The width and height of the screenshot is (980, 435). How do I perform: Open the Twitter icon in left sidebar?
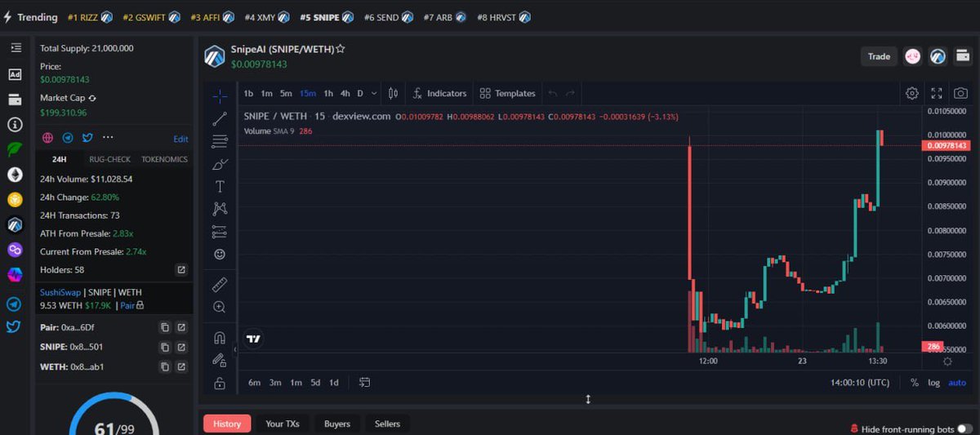point(14,327)
